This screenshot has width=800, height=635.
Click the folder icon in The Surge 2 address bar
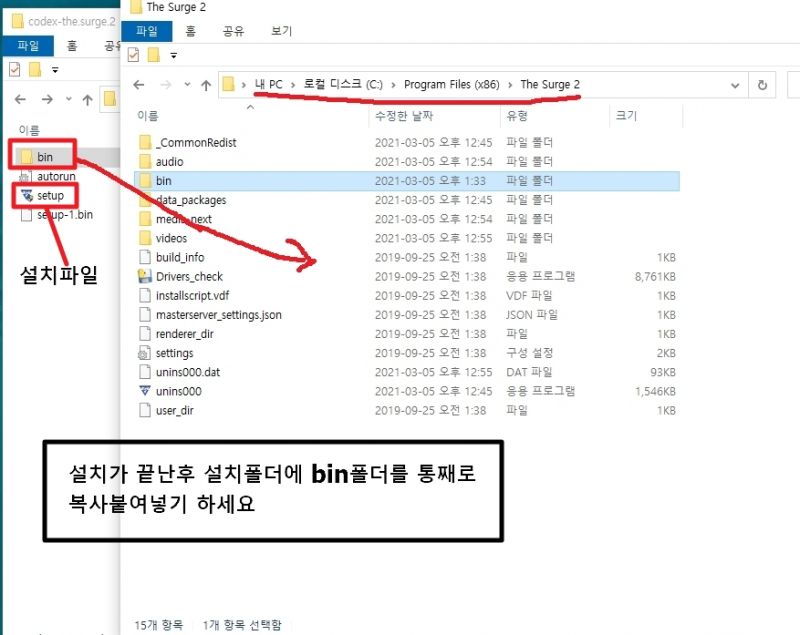229,84
